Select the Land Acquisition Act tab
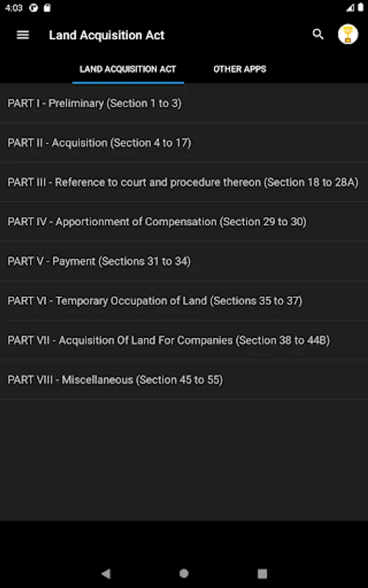The image size is (368, 588). [x=127, y=69]
